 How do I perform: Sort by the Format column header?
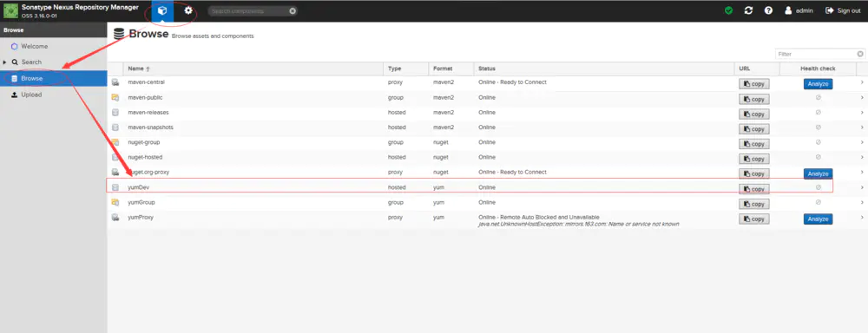[x=451, y=69]
